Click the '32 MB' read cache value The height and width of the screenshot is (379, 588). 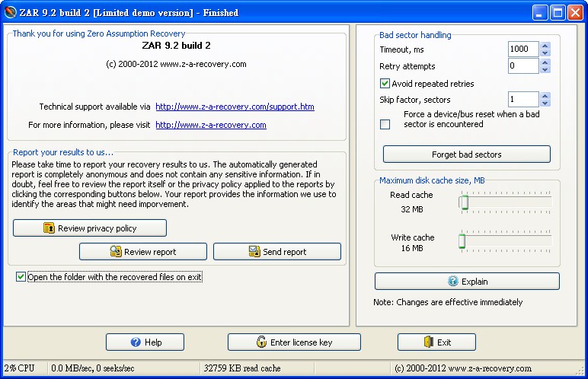point(412,209)
